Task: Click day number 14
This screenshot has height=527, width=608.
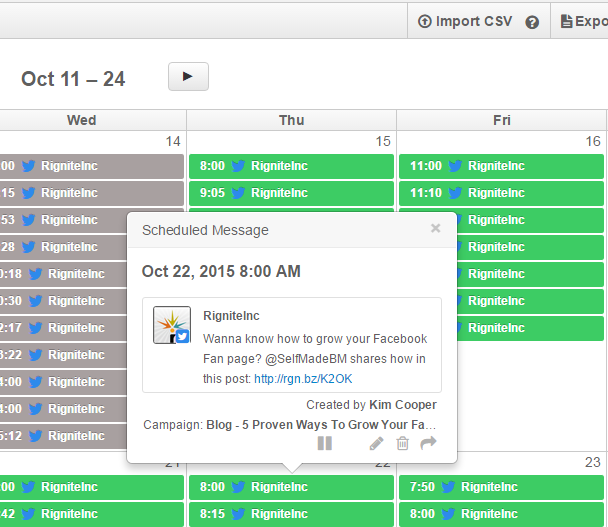Action: tap(173, 141)
